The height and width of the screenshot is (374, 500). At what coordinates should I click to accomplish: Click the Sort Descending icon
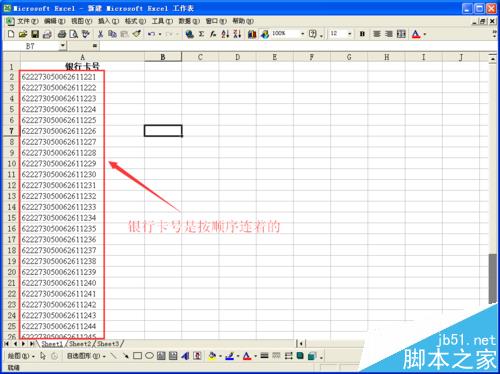(x=237, y=34)
